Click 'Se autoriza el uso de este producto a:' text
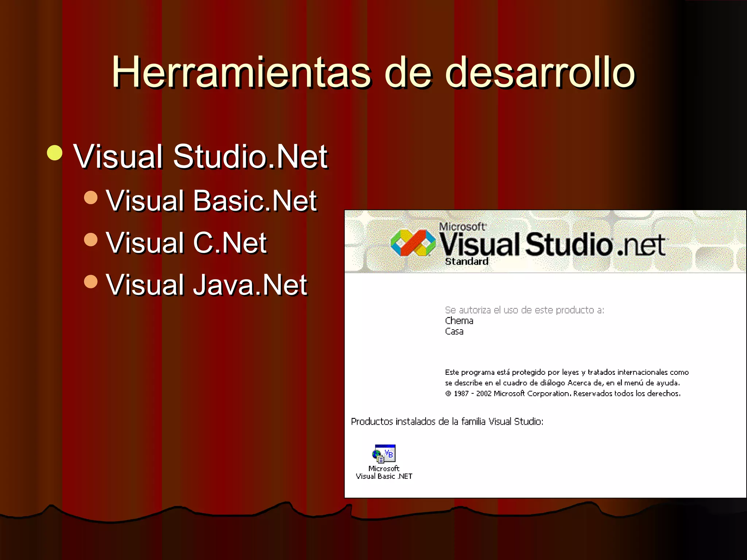The height and width of the screenshot is (560, 747). point(525,310)
